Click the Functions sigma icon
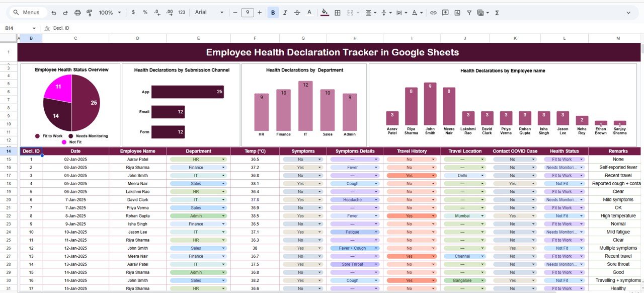644x293 pixels. pos(496,13)
